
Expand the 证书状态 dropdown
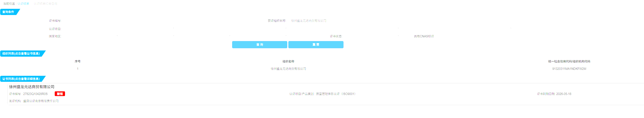pyautogui.click(x=370, y=36)
